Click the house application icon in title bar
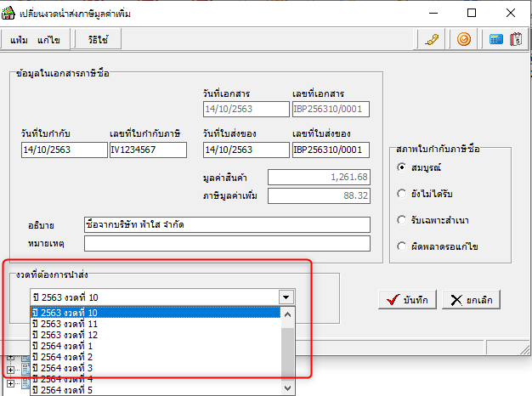 coord(8,14)
